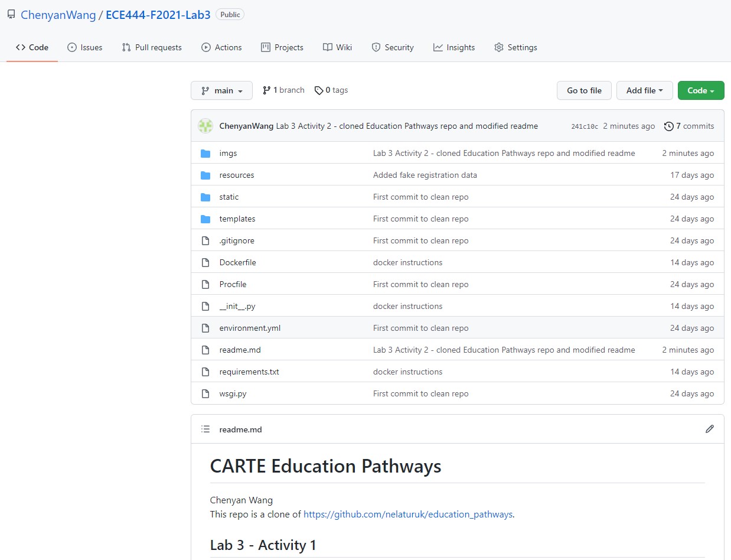Open the Wiki tab
The image size is (731, 560).
(337, 47)
